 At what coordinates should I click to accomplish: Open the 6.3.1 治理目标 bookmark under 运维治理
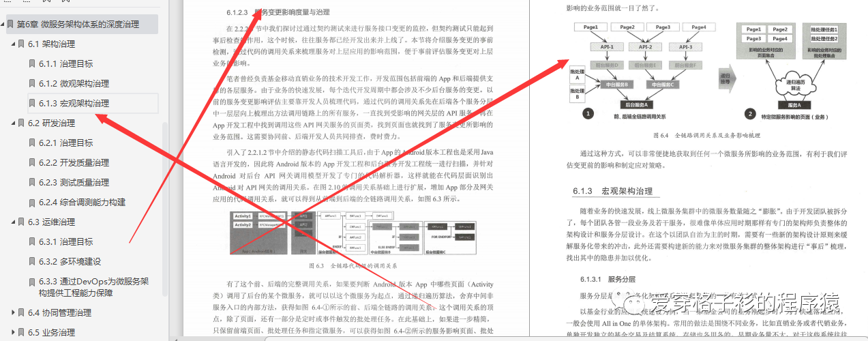(66, 242)
